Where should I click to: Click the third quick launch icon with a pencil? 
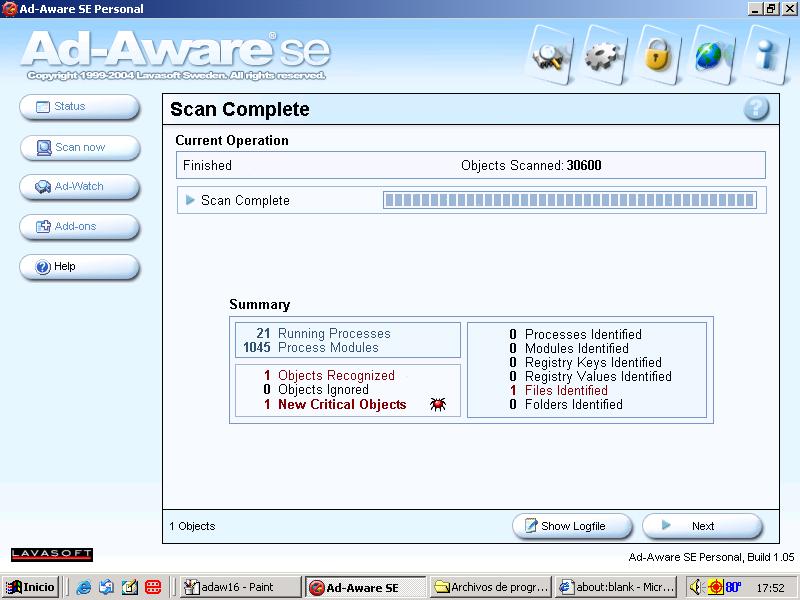[x=130, y=587]
